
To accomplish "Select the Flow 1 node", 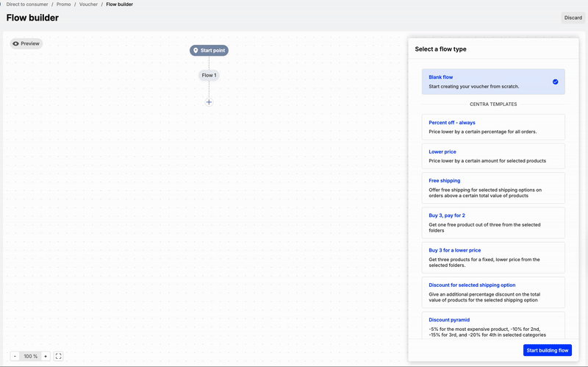I will point(209,75).
